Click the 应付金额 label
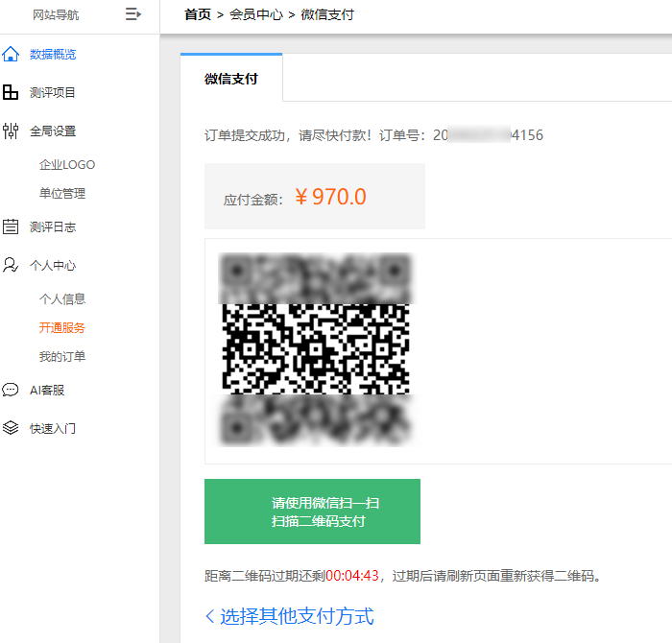 click(x=252, y=200)
